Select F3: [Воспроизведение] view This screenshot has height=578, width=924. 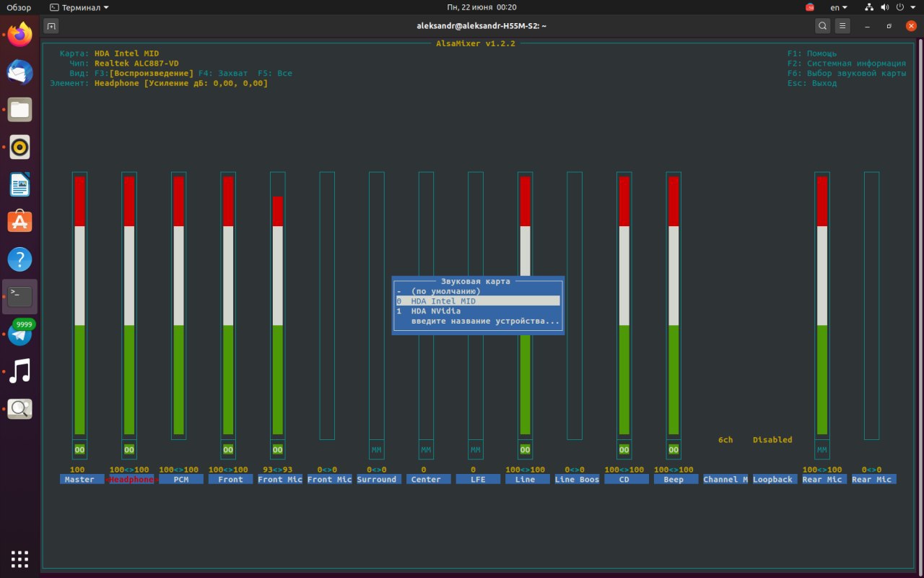[144, 74]
